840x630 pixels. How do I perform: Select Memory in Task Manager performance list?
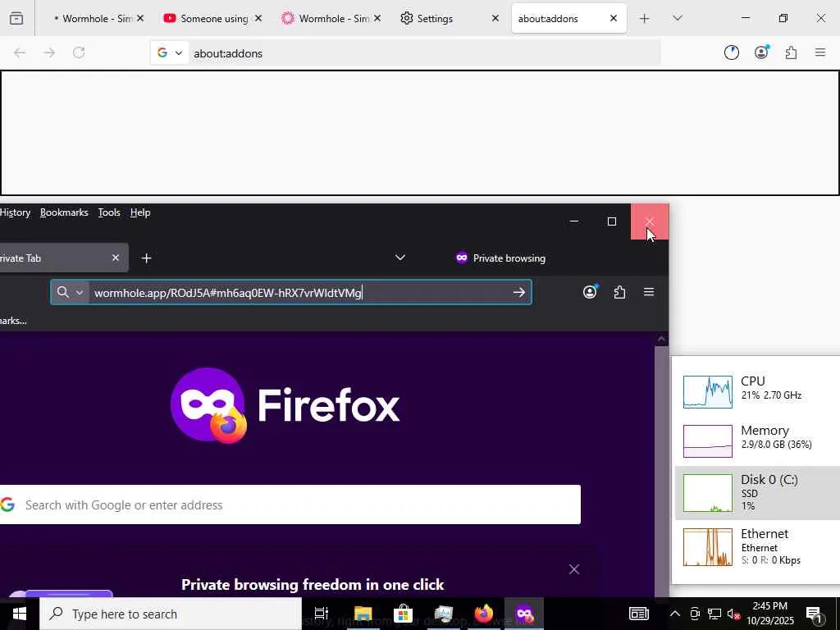click(757, 441)
